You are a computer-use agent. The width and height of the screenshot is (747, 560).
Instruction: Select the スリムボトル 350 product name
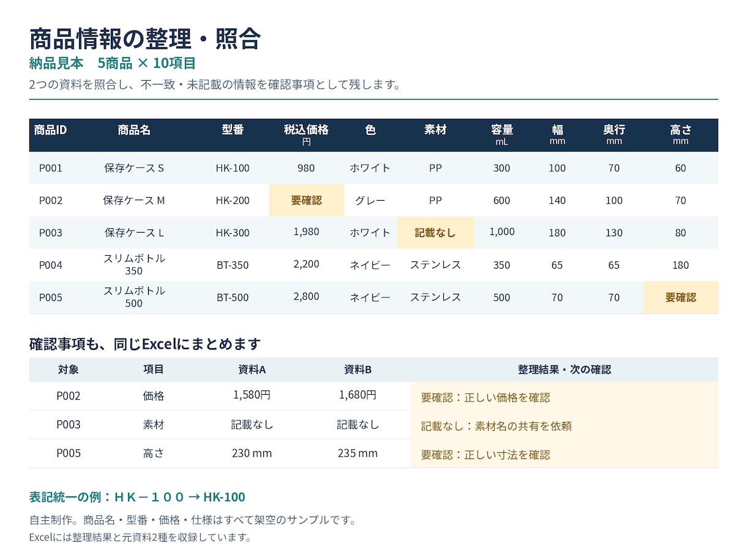pos(134,265)
